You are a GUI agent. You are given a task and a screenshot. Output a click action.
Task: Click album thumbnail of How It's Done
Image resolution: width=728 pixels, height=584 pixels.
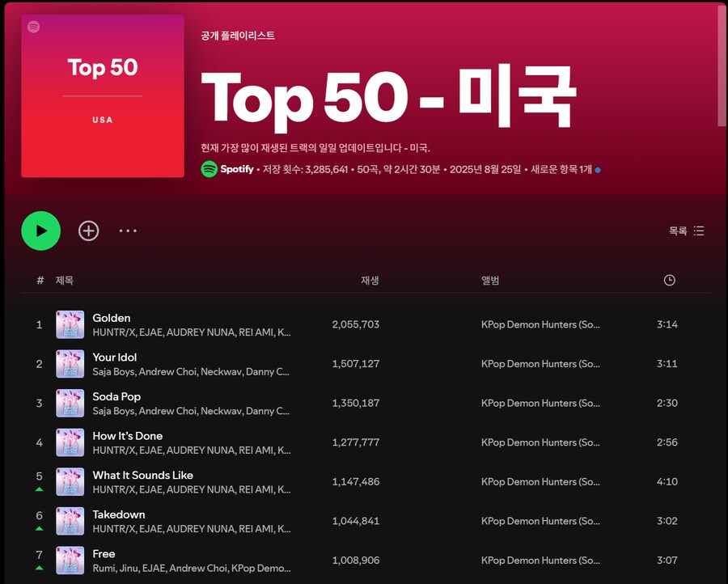tap(70, 442)
